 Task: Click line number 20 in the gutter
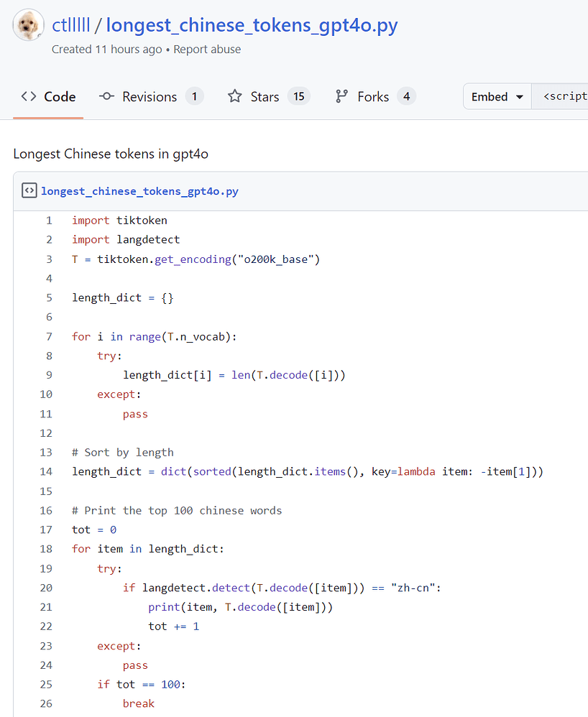46,588
